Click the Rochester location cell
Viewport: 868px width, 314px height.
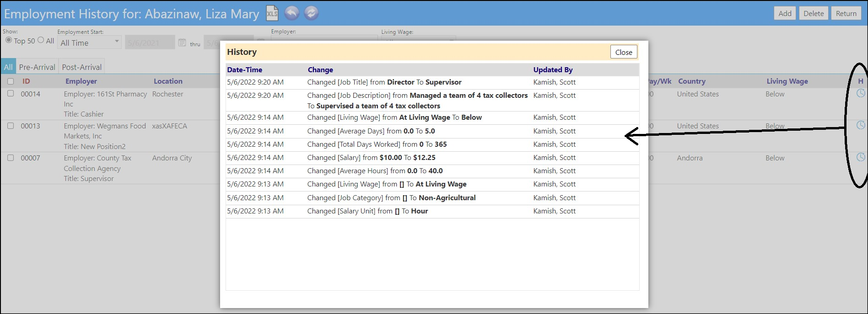pos(167,94)
